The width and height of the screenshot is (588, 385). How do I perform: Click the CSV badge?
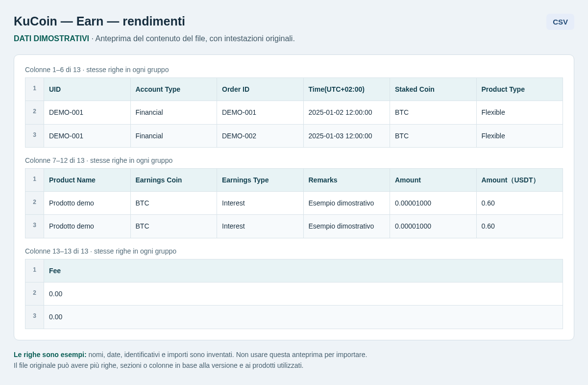[560, 22]
